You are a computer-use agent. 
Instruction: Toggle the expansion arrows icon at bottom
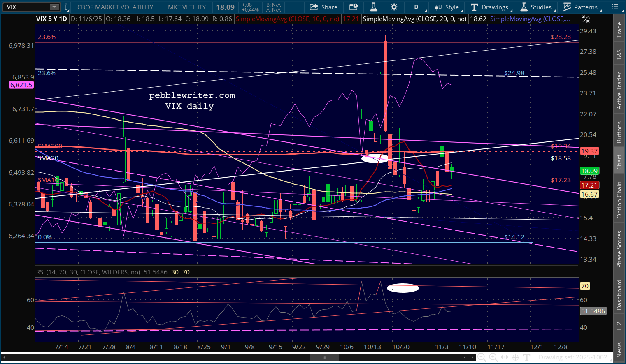504,357
